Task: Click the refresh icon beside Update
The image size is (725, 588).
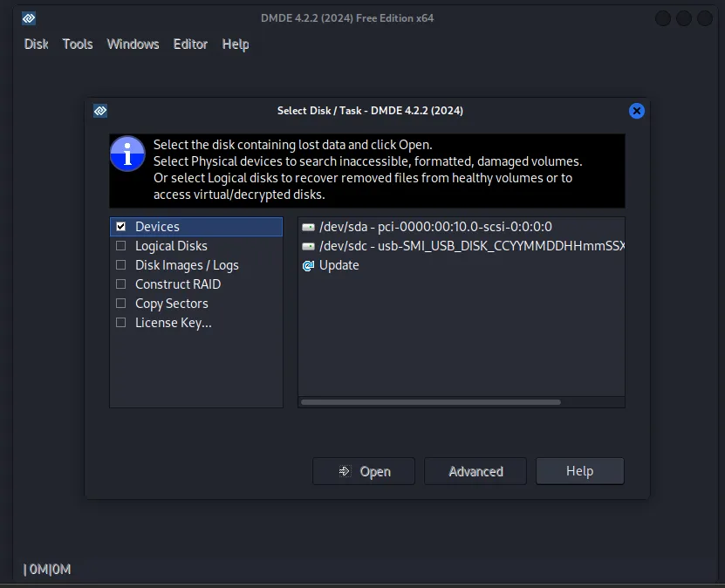Action: [308, 265]
